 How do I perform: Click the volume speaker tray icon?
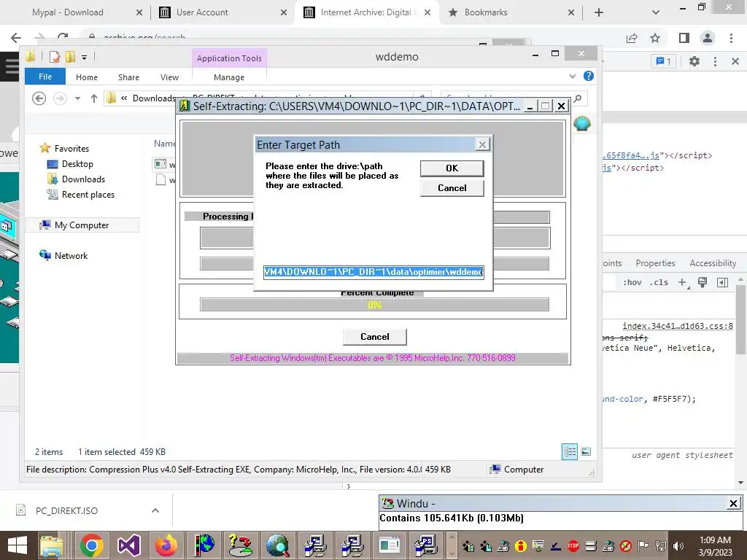[678, 546]
